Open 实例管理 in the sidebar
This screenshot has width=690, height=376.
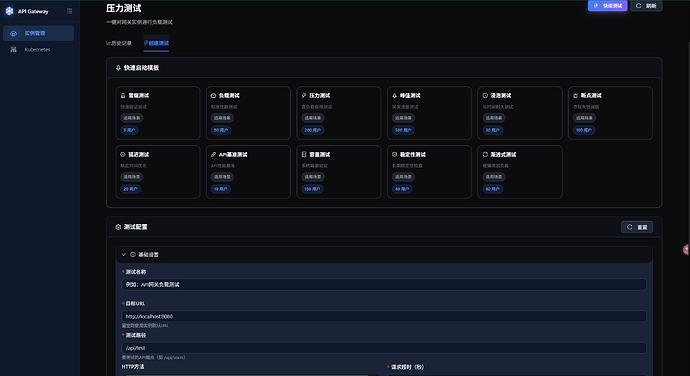[38, 33]
